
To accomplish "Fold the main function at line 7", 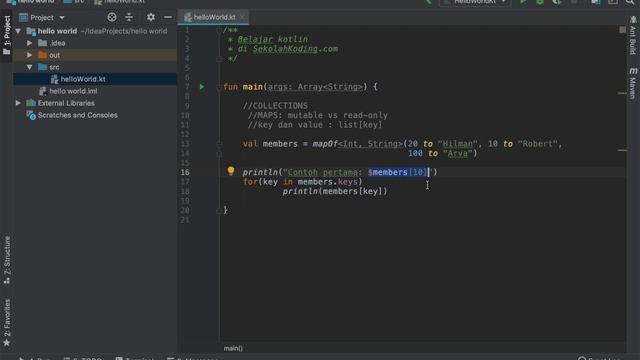I will coord(219,87).
